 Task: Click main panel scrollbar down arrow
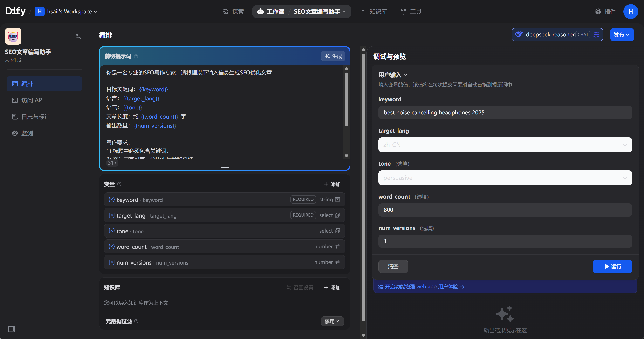tap(363, 336)
